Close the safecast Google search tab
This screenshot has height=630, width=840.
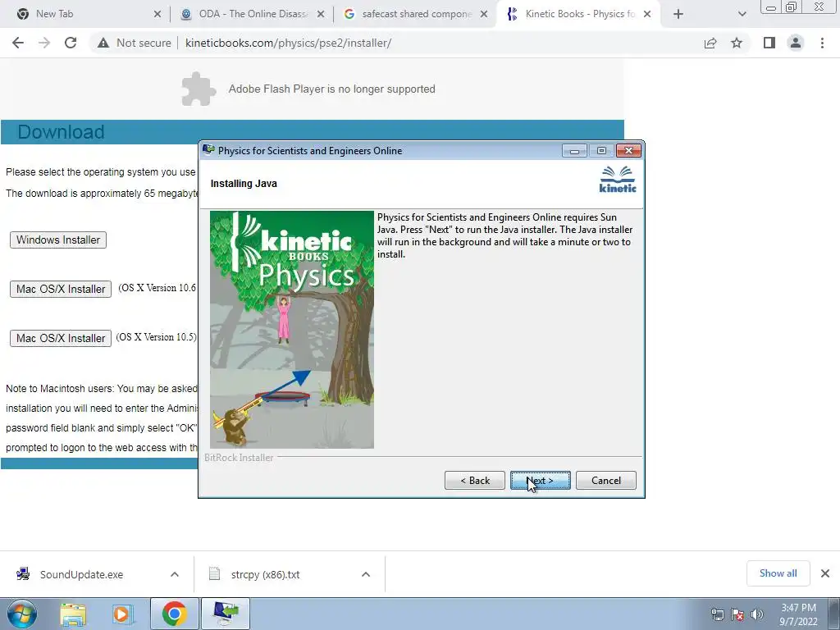[484, 14]
